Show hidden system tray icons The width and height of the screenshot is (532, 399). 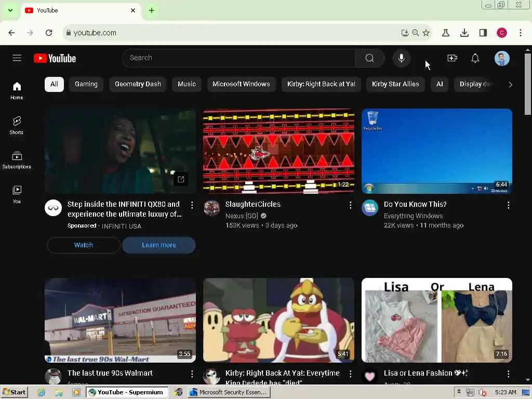pos(459,392)
